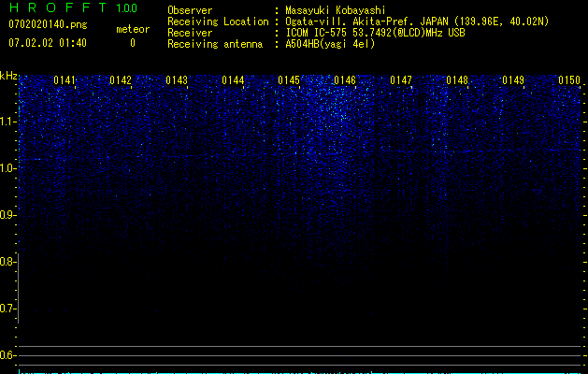Click the 0142 time marker
588x374 pixels.
(121, 80)
